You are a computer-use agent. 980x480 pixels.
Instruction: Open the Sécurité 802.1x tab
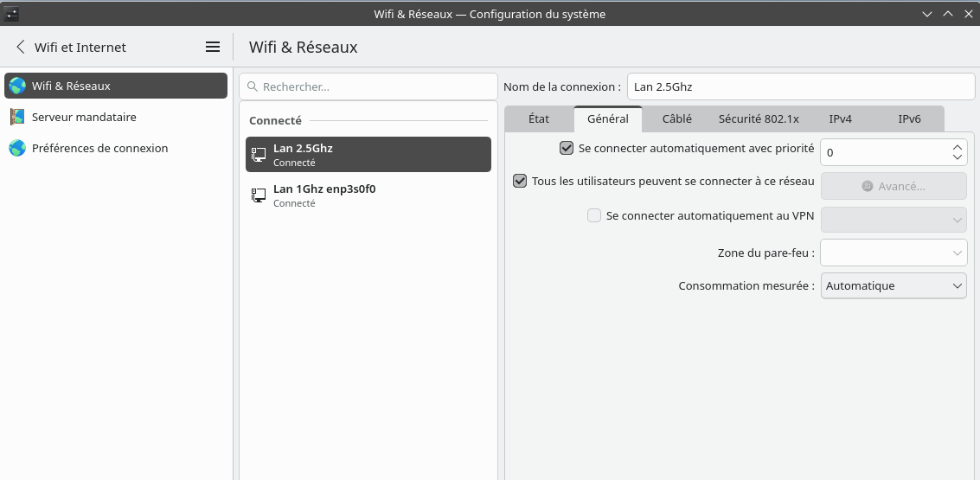(759, 119)
